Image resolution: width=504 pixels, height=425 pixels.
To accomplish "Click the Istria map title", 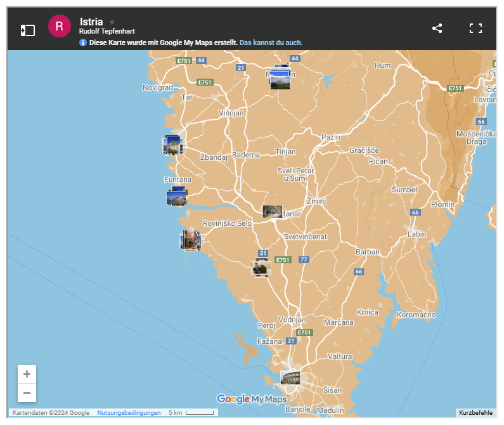I will 91,22.
